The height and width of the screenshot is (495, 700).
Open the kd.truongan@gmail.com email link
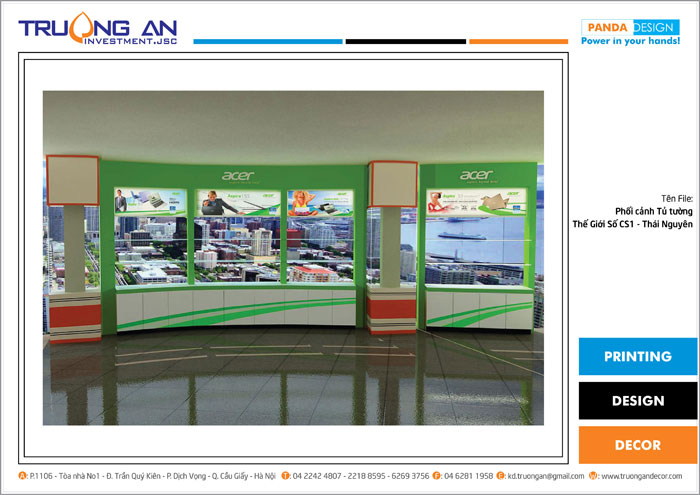pos(546,476)
